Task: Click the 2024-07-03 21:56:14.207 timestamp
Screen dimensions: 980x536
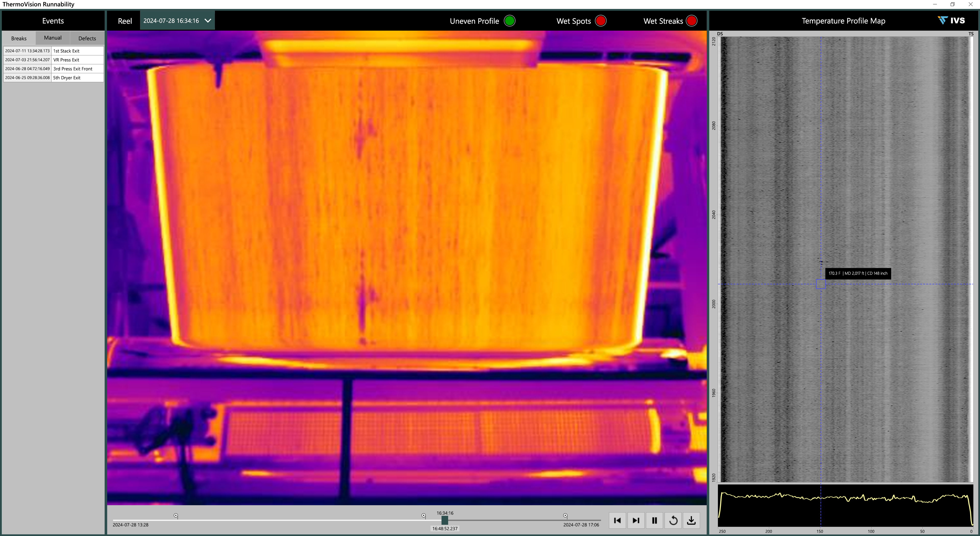Action: coord(27,60)
